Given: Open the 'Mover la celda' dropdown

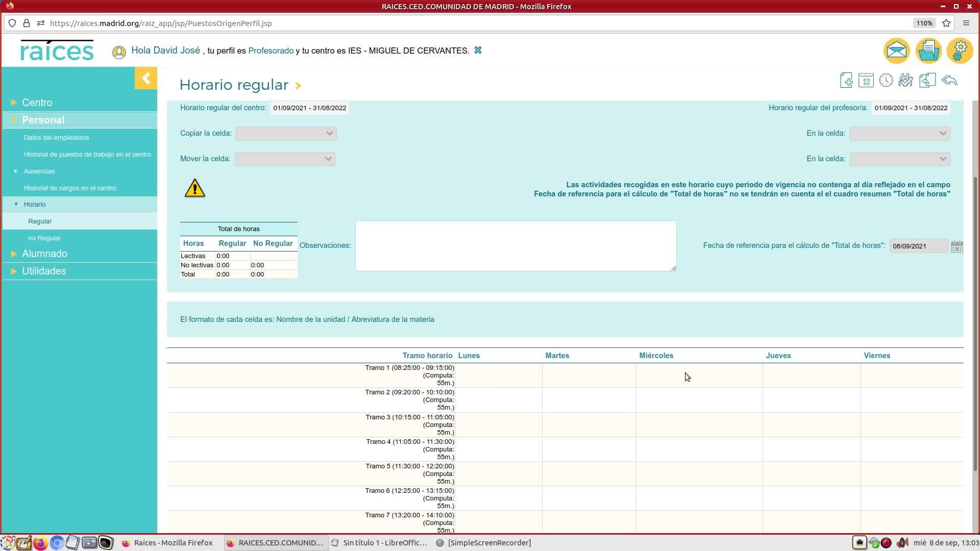Looking at the screenshot, I should [x=285, y=159].
